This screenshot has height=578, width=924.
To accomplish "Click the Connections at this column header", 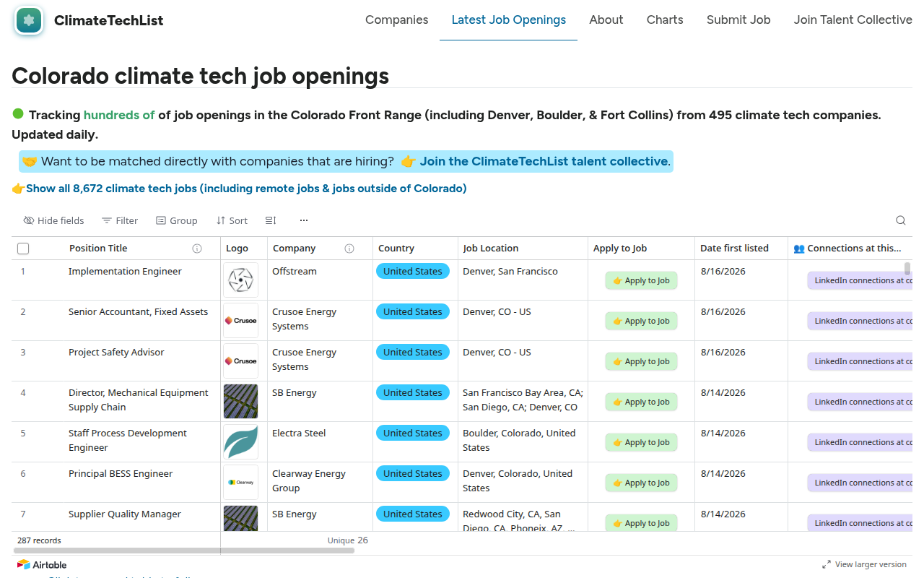I will click(x=850, y=249).
